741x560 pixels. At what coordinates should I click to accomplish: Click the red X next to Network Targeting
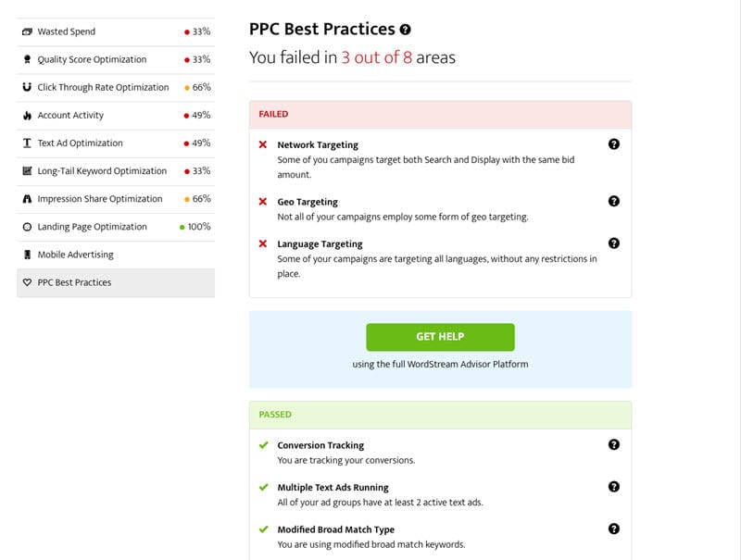(263, 144)
